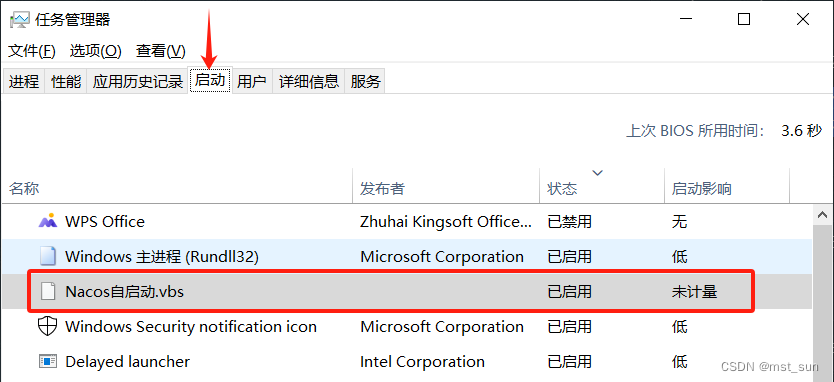Select the 启动 tab

tap(210, 80)
